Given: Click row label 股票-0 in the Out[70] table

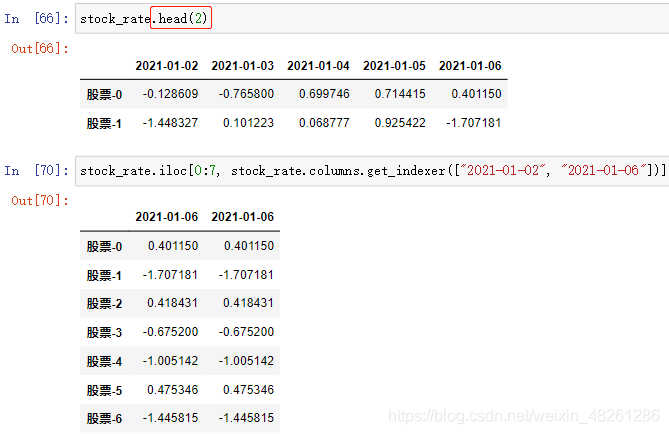Looking at the screenshot, I should [105, 246].
